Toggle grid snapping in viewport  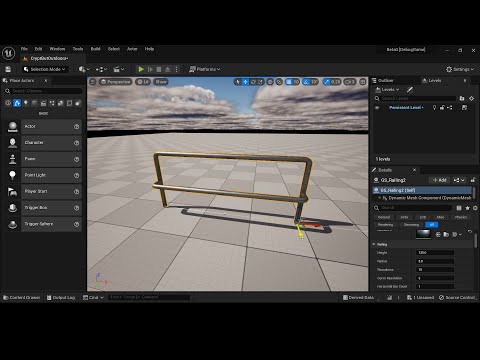pos(289,82)
